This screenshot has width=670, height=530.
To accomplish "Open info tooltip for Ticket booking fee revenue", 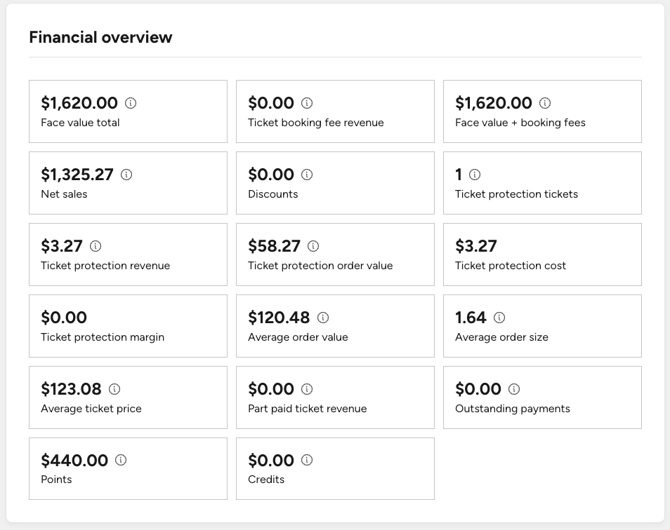I will 307,103.
